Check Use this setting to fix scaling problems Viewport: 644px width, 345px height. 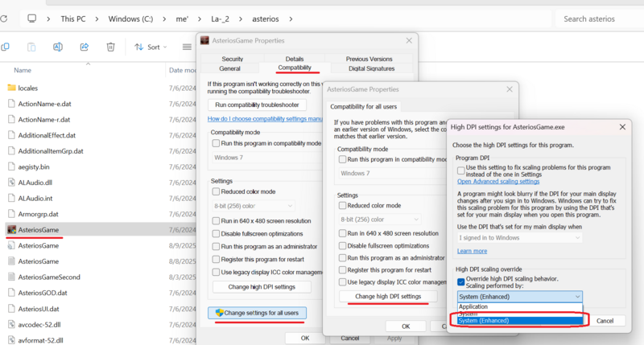tap(460, 170)
